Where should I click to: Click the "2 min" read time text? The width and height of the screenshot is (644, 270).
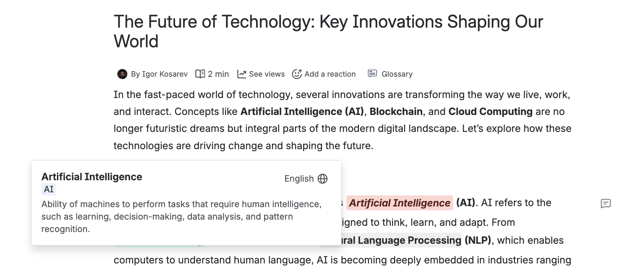218,74
